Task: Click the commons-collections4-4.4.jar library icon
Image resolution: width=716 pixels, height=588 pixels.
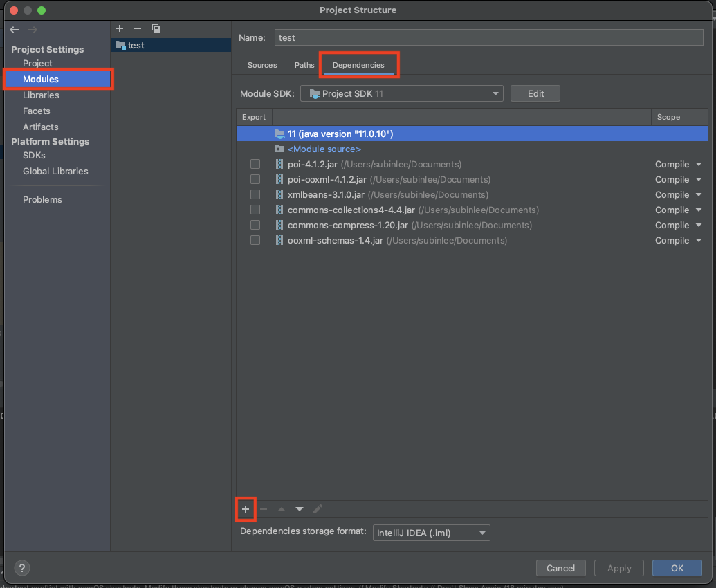Action: coord(279,210)
